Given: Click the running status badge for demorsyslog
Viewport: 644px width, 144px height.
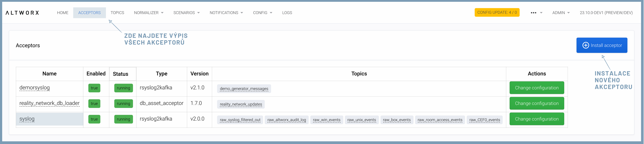Looking at the screenshot, I should point(123,88).
